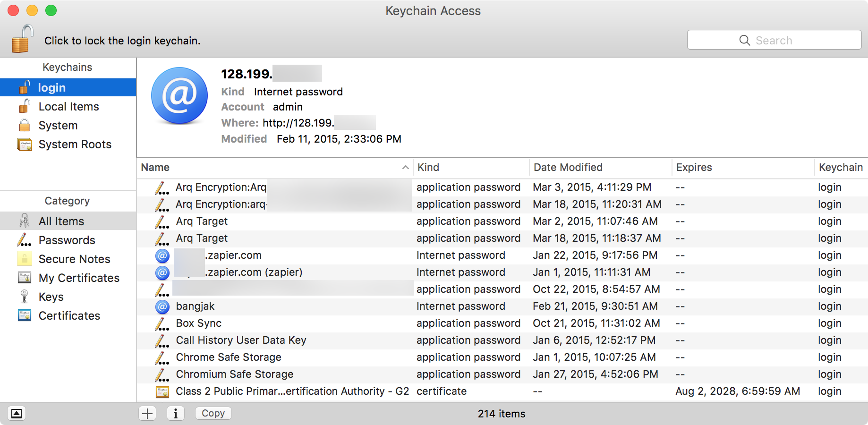Show My Certificates category
This screenshot has width=868, height=425.
[x=79, y=278]
